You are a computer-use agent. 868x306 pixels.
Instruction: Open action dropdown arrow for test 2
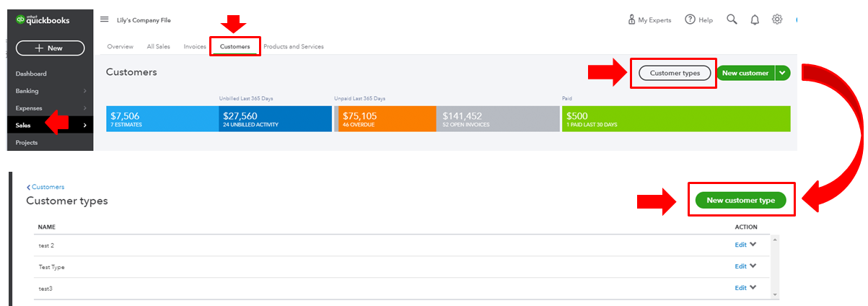pos(753,245)
